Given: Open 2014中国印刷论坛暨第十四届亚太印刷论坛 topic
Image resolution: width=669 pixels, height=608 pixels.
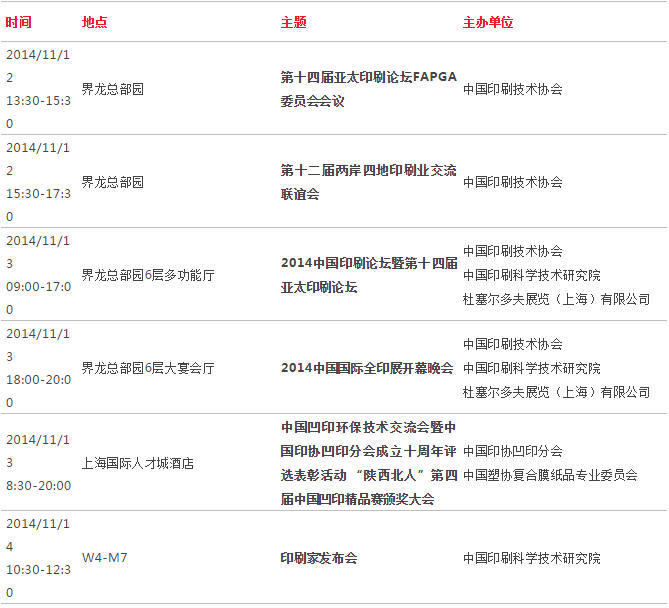Looking at the screenshot, I should 369,275.
